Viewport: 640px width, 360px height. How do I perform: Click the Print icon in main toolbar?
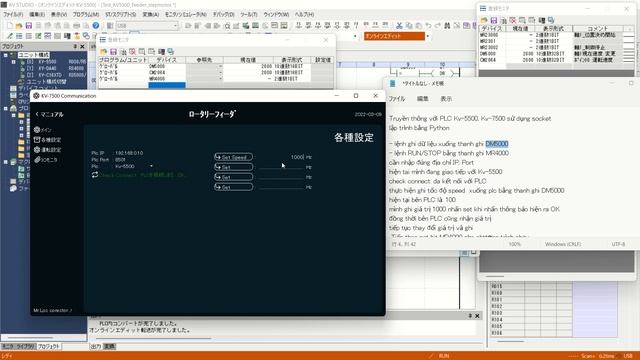tap(76, 26)
